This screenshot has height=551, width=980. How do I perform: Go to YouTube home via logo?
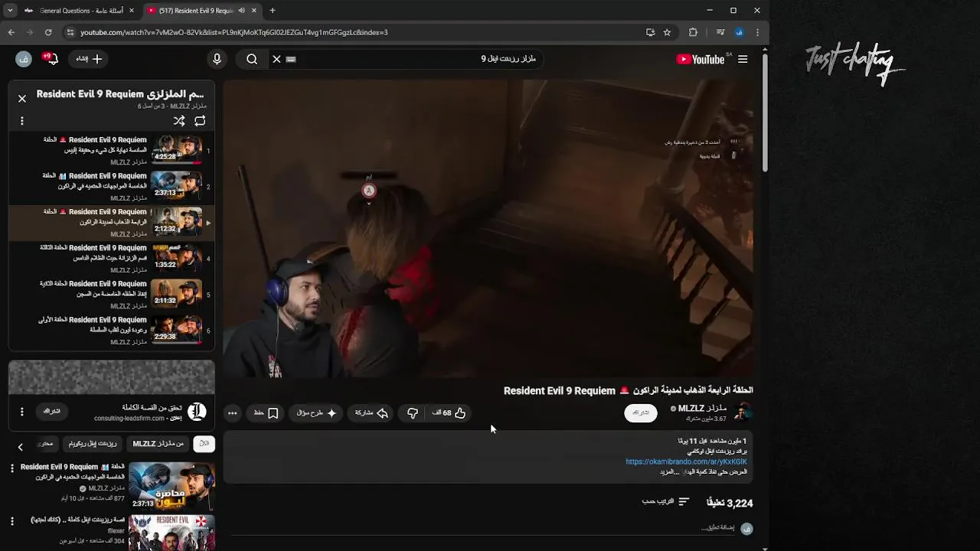tap(700, 59)
